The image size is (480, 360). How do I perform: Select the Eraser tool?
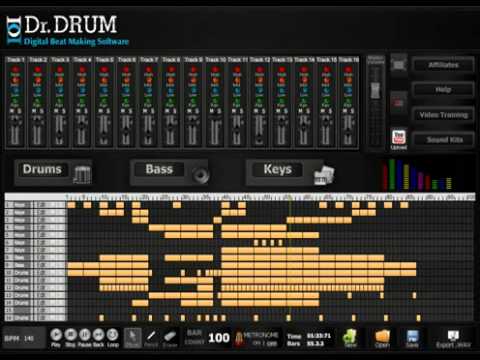click(x=170, y=336)
